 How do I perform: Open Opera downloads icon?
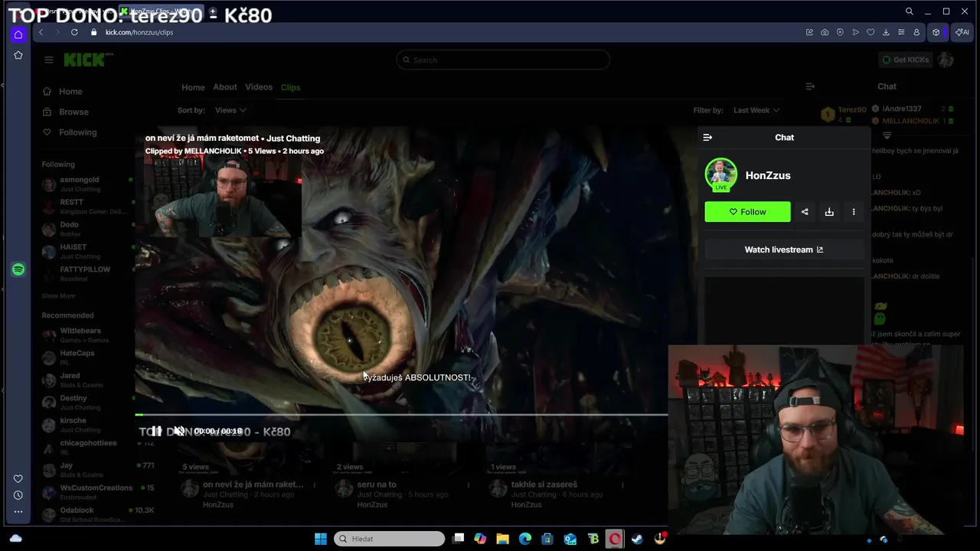point(886,32)
